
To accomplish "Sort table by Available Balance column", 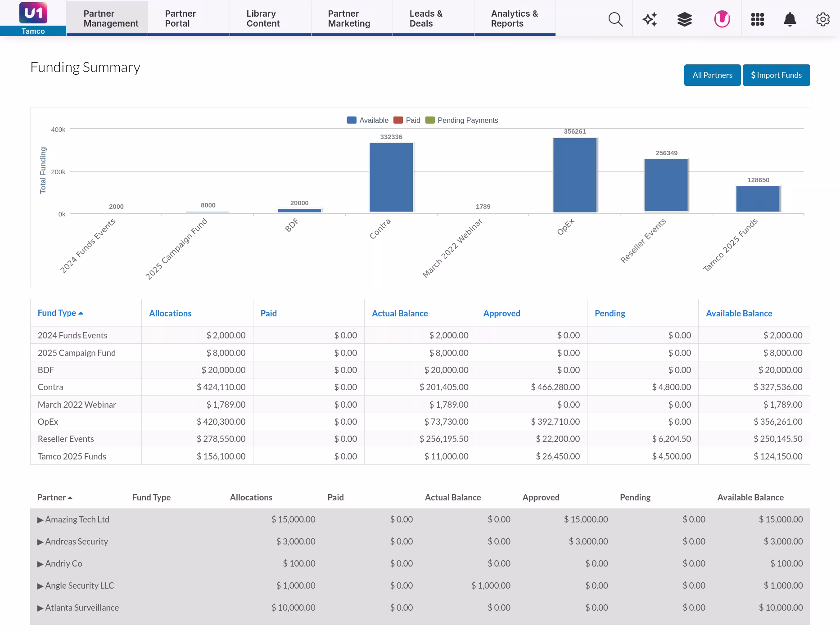I will click(739, 313).
